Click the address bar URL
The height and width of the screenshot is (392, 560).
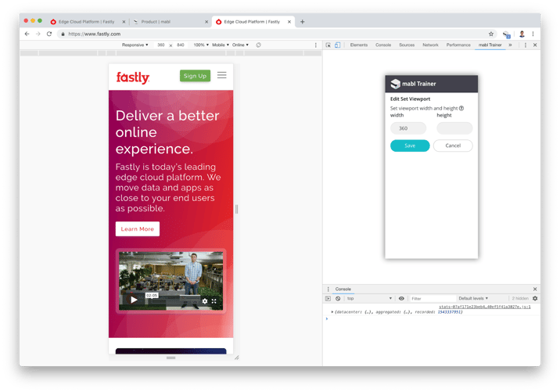point(95,34)
